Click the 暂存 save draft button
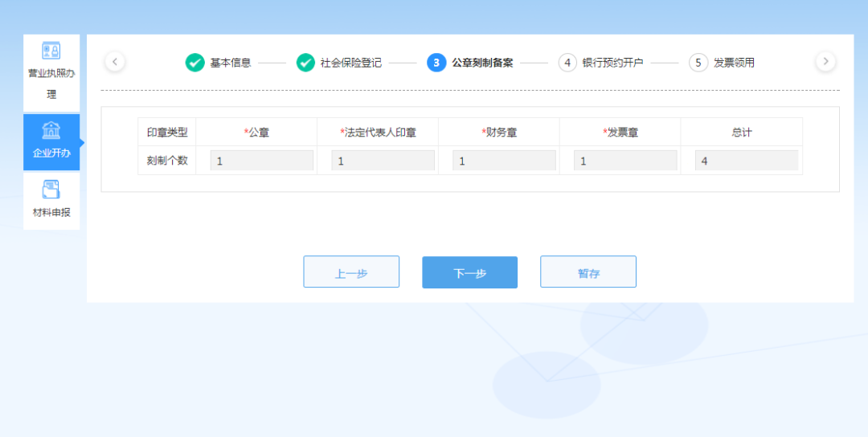This screenshot has height=437, width=868. (588, 272)
